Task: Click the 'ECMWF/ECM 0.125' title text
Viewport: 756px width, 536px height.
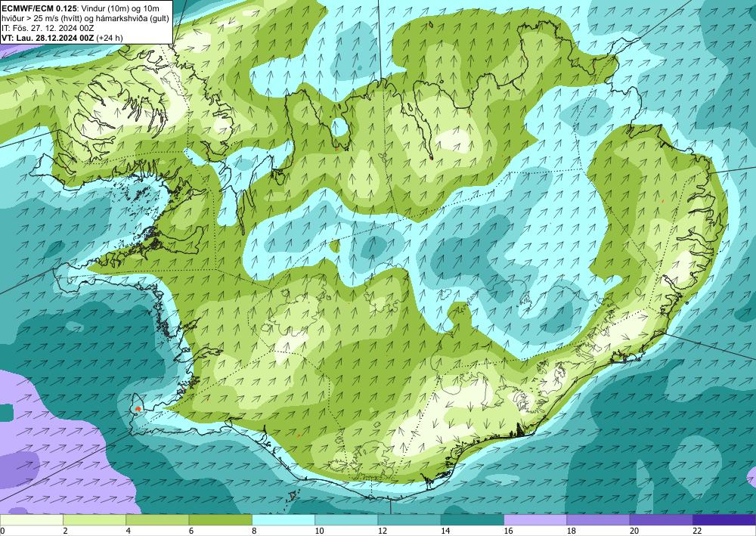Action: point(38,8)
